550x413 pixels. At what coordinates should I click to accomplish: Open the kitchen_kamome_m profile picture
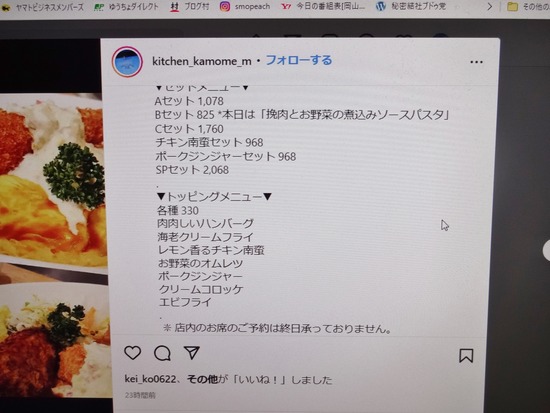point(127,62)
